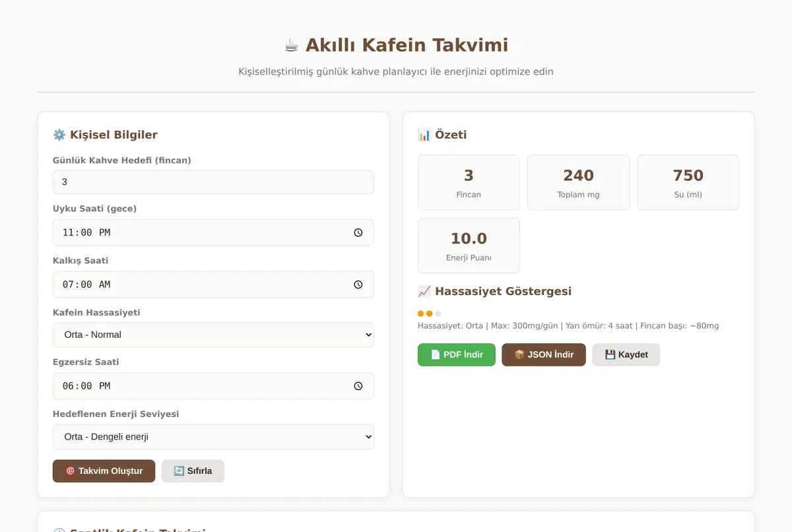The width and height of the screenshot is (792, 532).
Task: Open time picker icon for Kalkış Saati
Action: pos(358,284)
